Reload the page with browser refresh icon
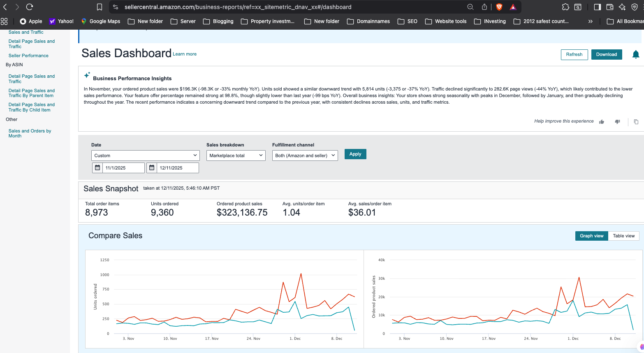Image resolution: width=644 pixels, height=353 pixels. pos(30,7)
